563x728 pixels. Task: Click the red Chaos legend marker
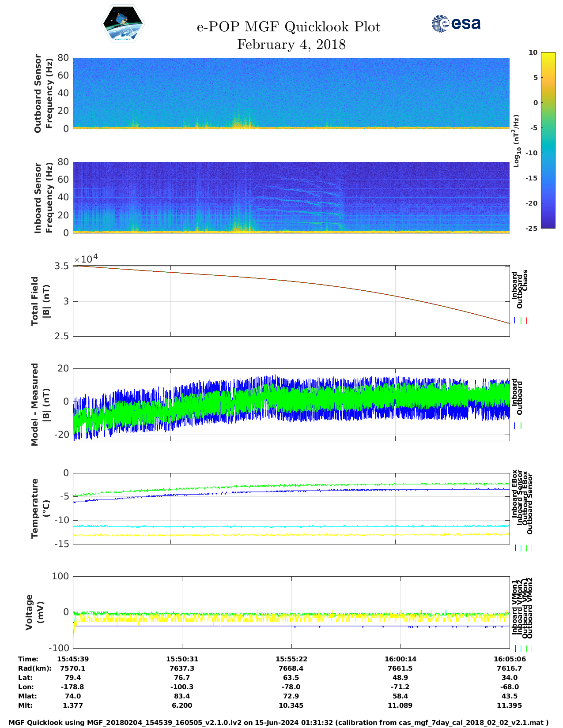[x=526, y=321]
